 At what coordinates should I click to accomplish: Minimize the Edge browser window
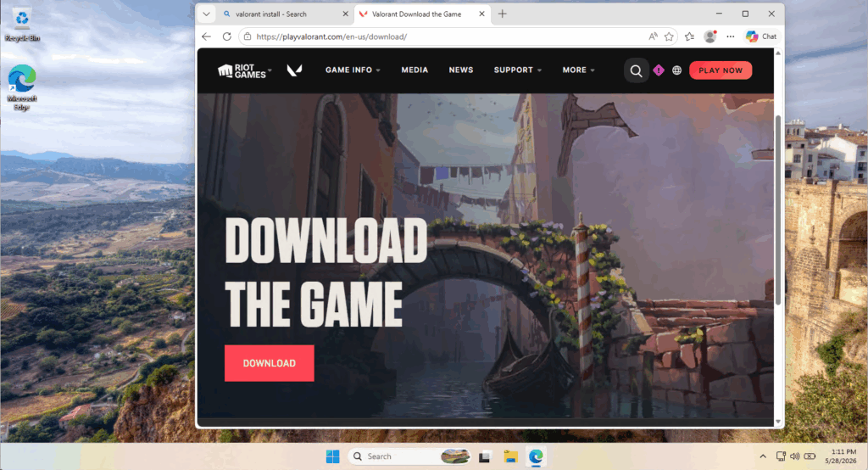(x=719, y=14)
